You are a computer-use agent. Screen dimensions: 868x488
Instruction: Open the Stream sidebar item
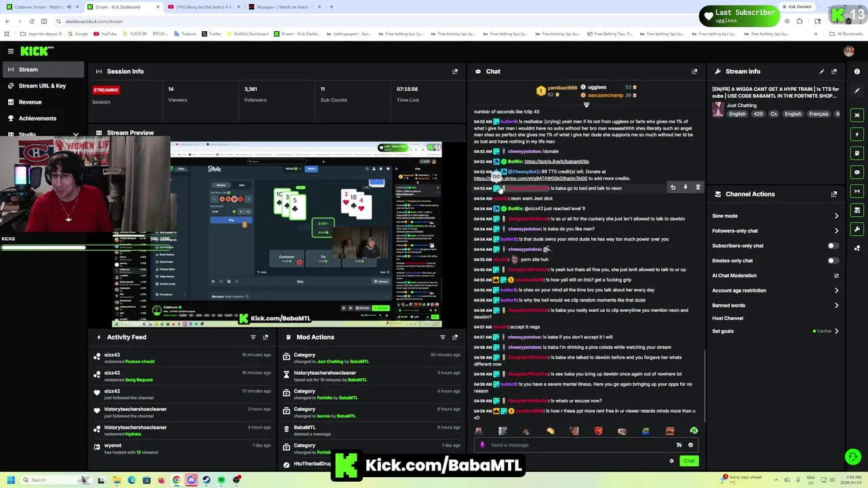coord(42,69)
